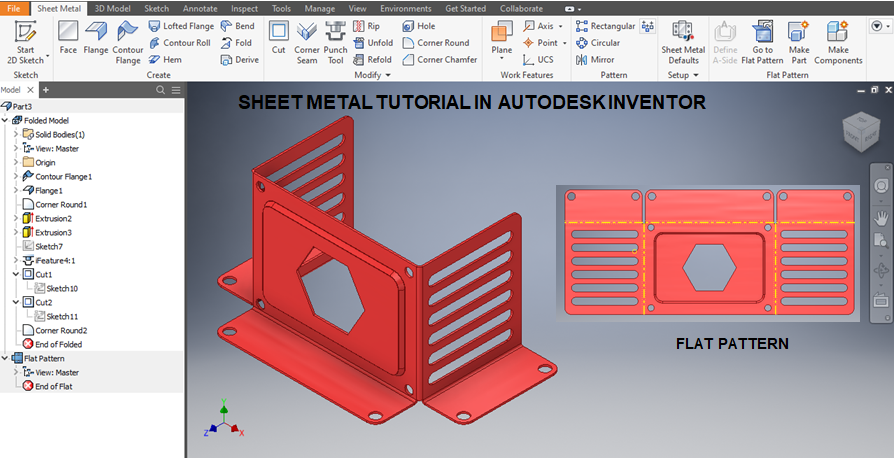Viewport: 895px width, 458px height.
Task: Select the Face tool
Action: coord(68,38)
